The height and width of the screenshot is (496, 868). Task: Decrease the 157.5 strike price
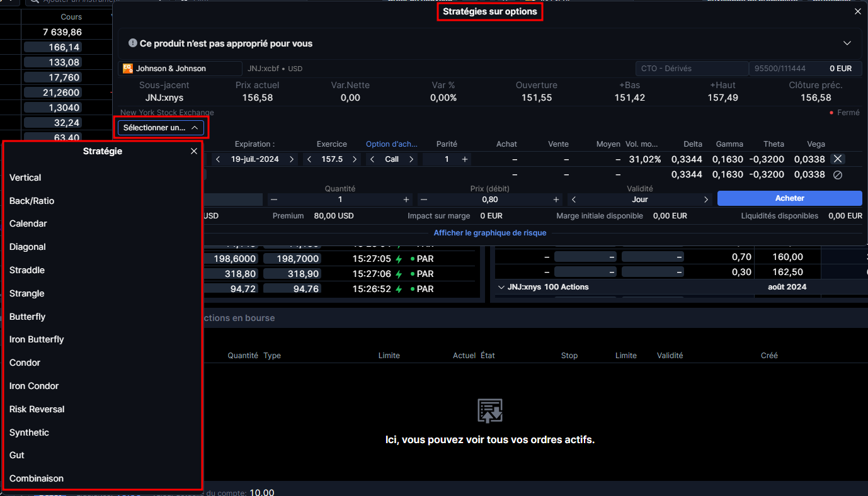309,159
